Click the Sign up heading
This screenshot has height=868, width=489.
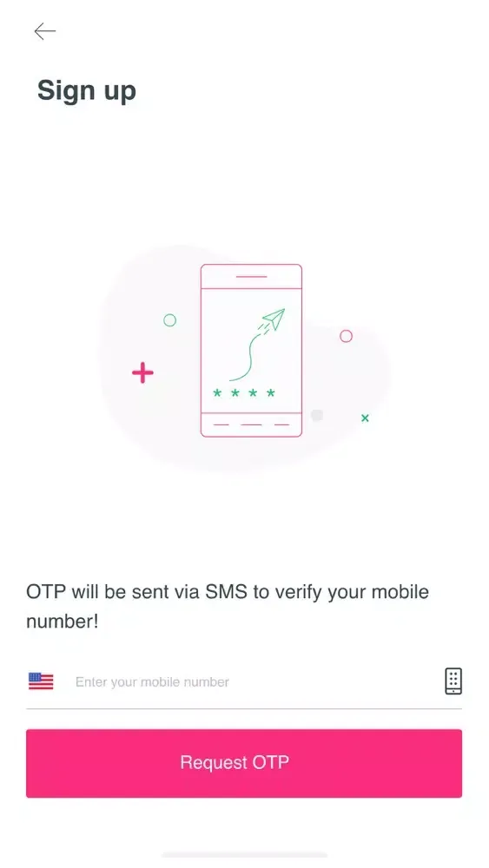[86, 91]
